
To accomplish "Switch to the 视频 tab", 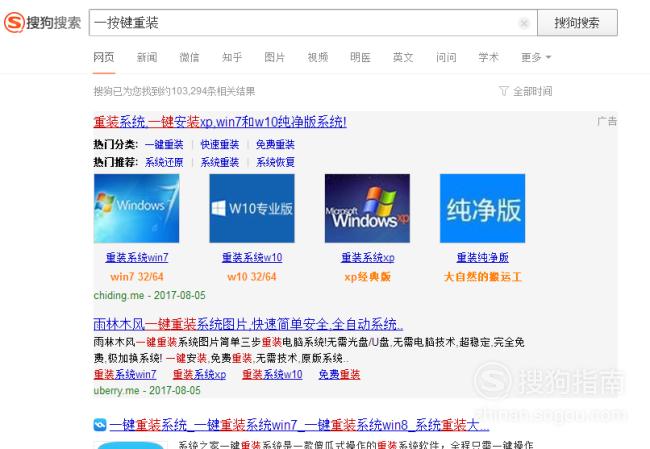I will point(318,57).
